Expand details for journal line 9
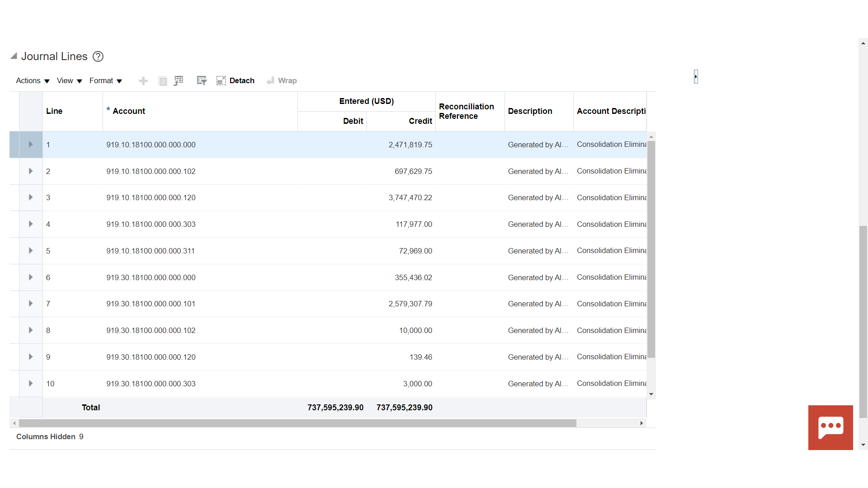Image resolution: width=868 pixels, height=488 pixels. [31, 357]
